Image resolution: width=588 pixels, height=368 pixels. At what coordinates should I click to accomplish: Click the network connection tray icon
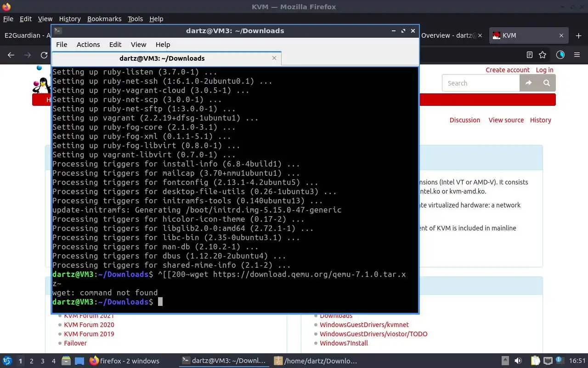click(548, 361)
